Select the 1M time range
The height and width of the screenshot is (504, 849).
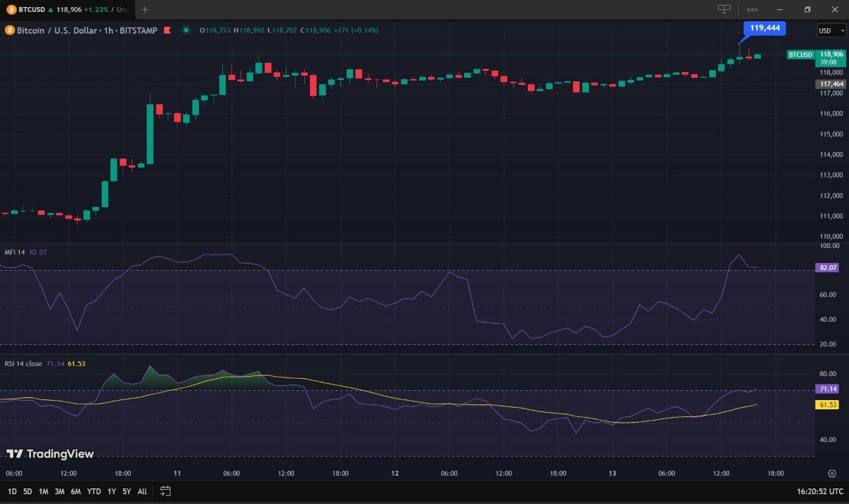(x=44, y=491)
